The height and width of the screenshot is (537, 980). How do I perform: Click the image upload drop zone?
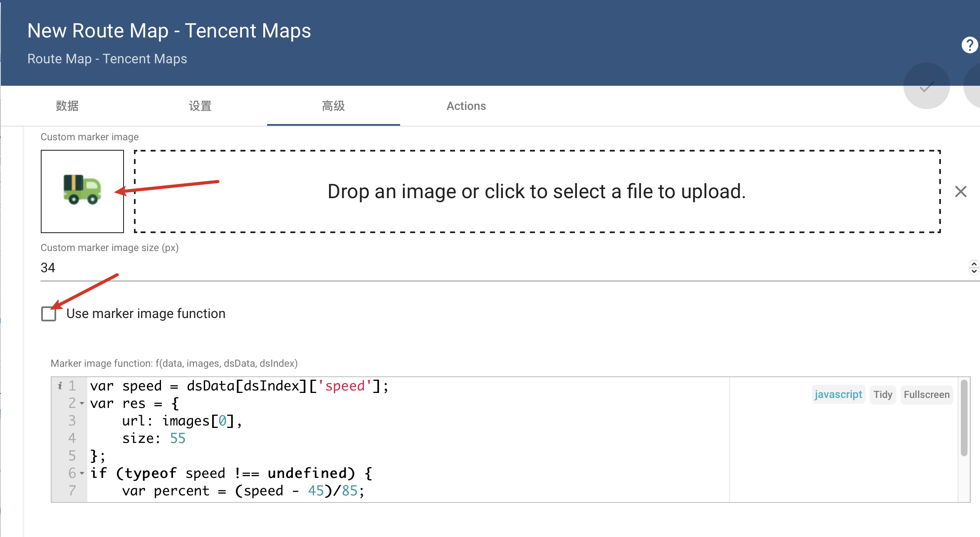537,191
